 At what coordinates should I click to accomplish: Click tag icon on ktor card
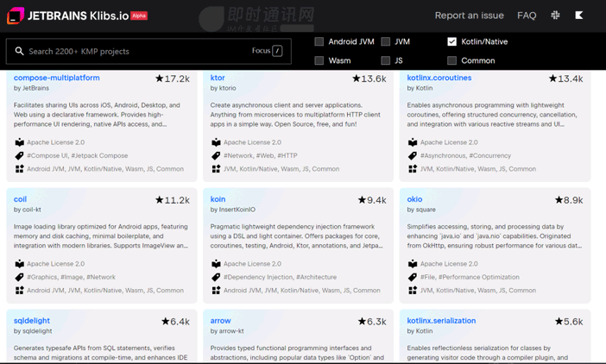pos(216,155)
